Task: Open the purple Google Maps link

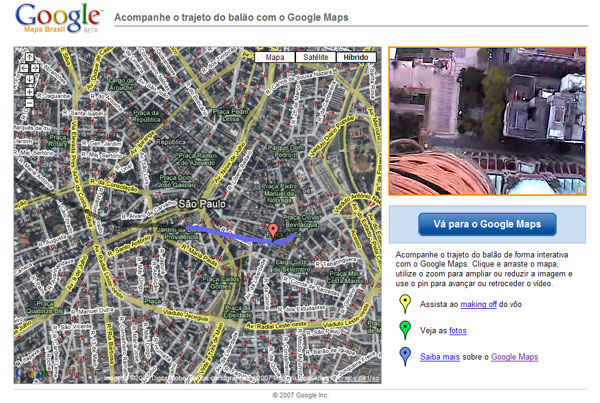Action: tap(514, 357)
